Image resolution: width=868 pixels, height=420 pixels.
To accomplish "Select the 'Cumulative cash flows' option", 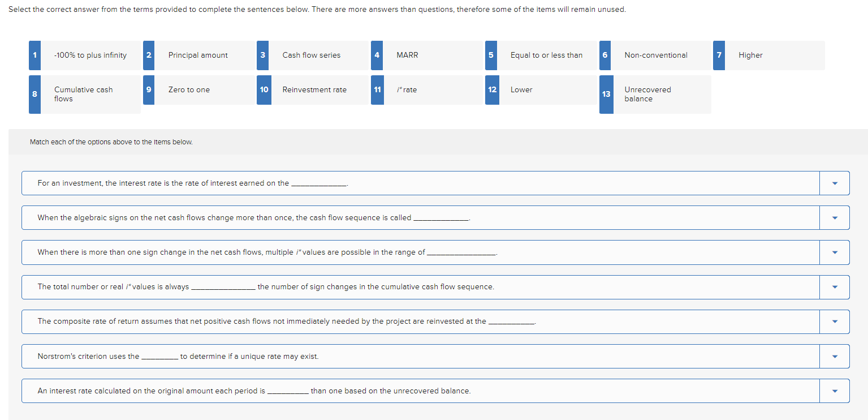I will tap(84, 94).
